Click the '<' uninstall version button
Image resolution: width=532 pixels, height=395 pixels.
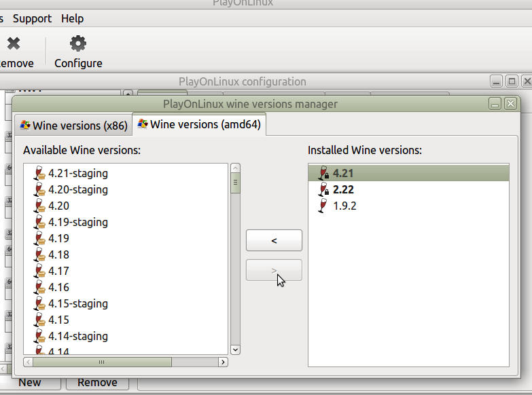pos(274,240)
